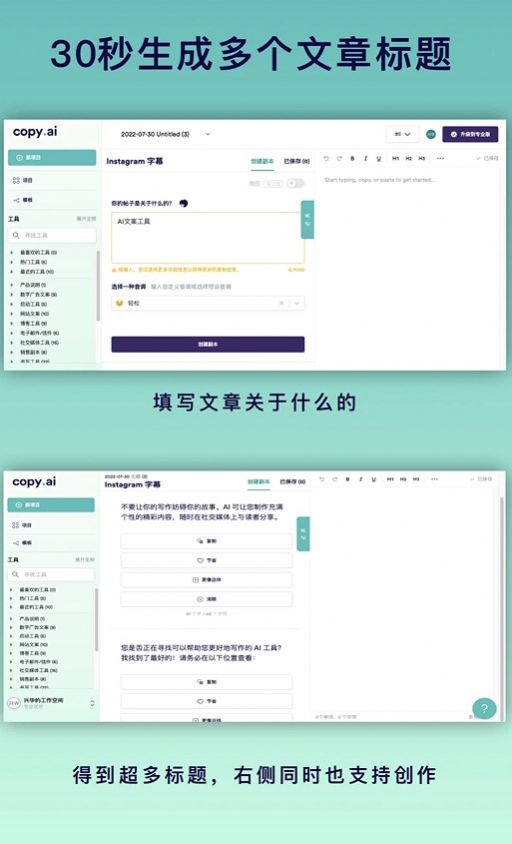Select 博客工具 in upper screenshot sidebar
512x844 pixels.
click(33, 323)
